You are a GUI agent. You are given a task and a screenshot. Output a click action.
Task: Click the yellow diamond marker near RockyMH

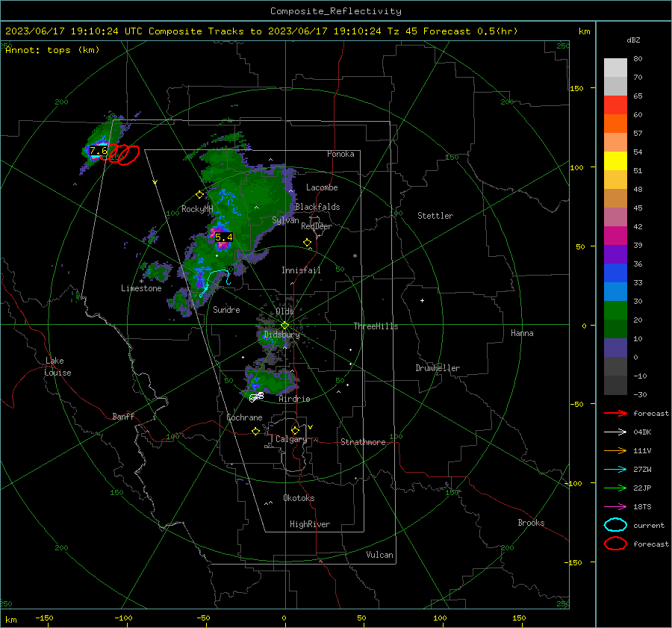coord(199,195)
